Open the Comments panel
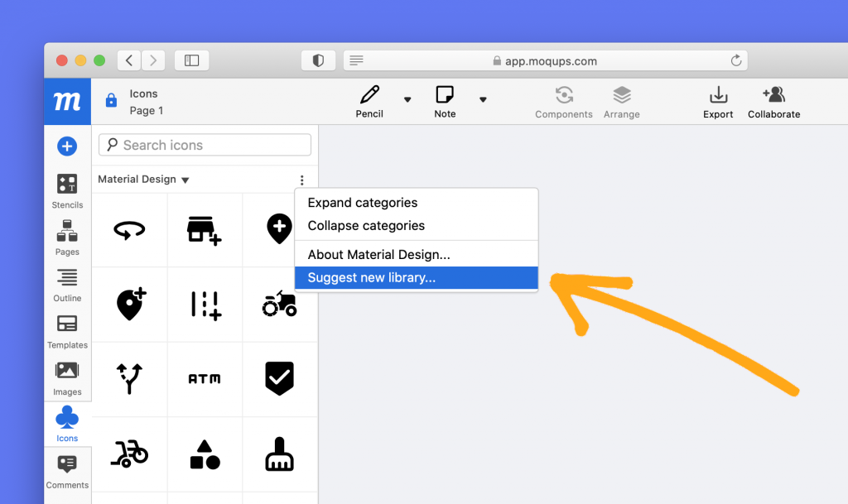The height and width of the screenshot is (504, 848). (x=67, y=472)
